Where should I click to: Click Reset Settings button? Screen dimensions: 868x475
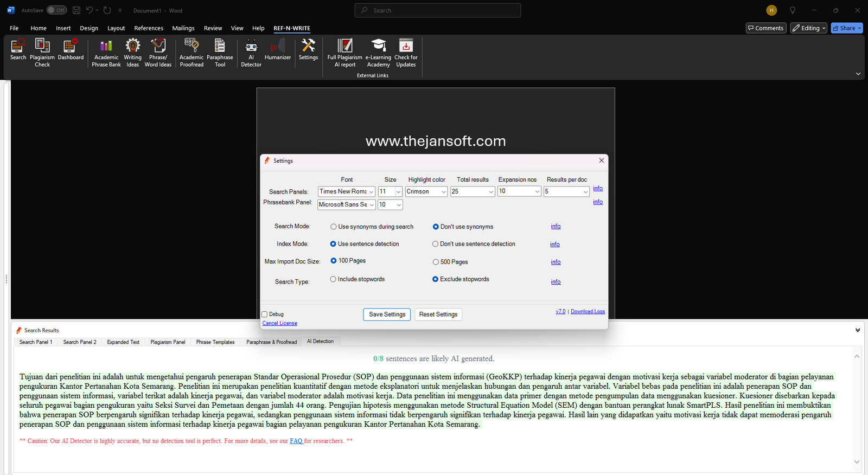coord(438,314)
